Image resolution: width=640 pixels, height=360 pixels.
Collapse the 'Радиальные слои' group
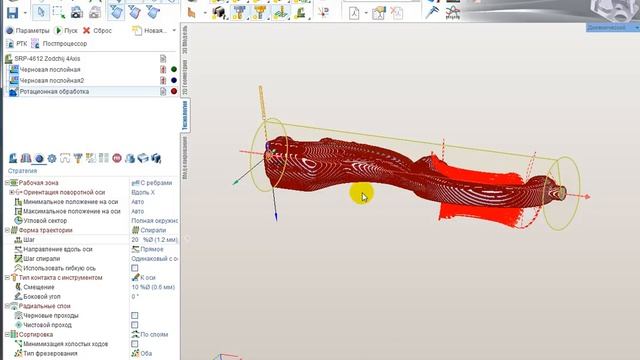[7, 306]
